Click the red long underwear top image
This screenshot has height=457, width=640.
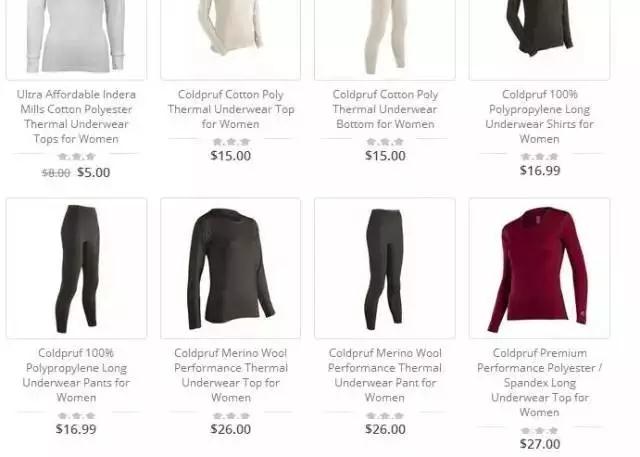[539, 268]
